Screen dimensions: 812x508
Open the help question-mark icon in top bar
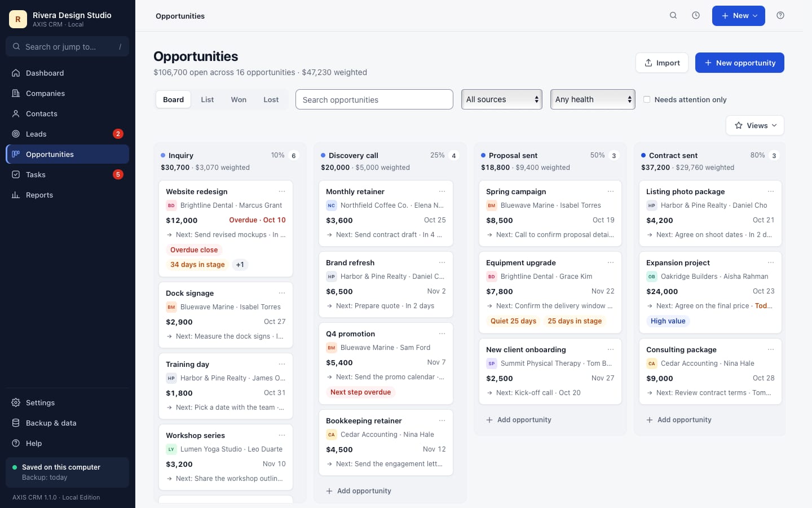(780, 16)
